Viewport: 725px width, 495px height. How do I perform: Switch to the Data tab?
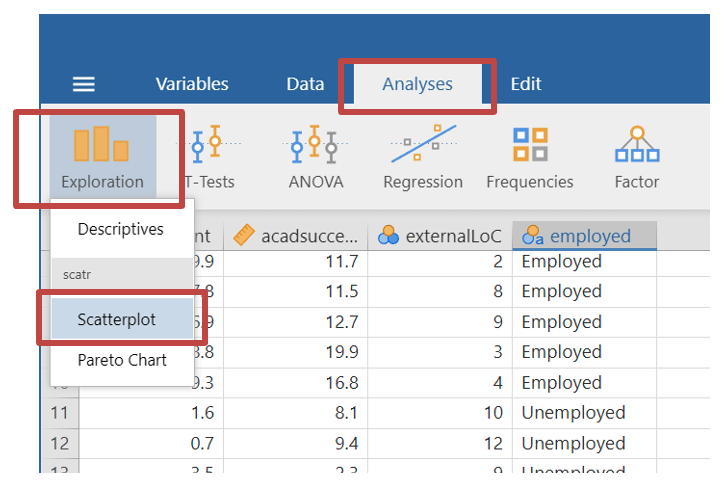coord(305,84)
